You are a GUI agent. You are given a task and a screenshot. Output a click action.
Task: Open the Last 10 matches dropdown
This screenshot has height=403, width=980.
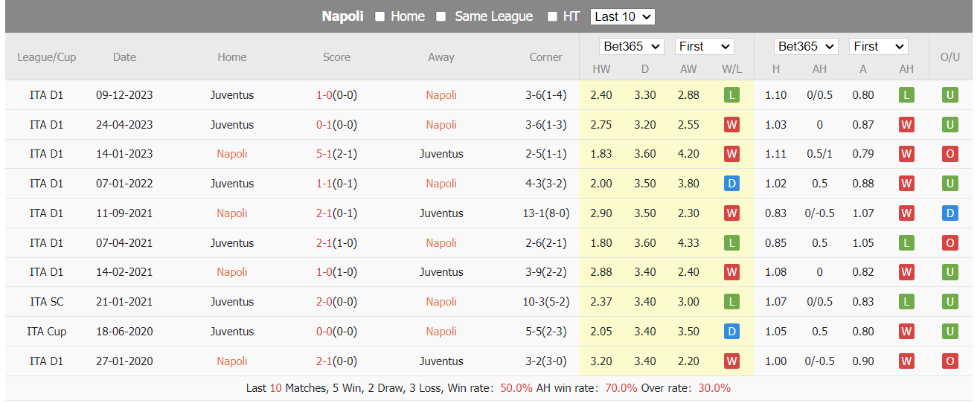pyautogui.click(x=623, y=16)
